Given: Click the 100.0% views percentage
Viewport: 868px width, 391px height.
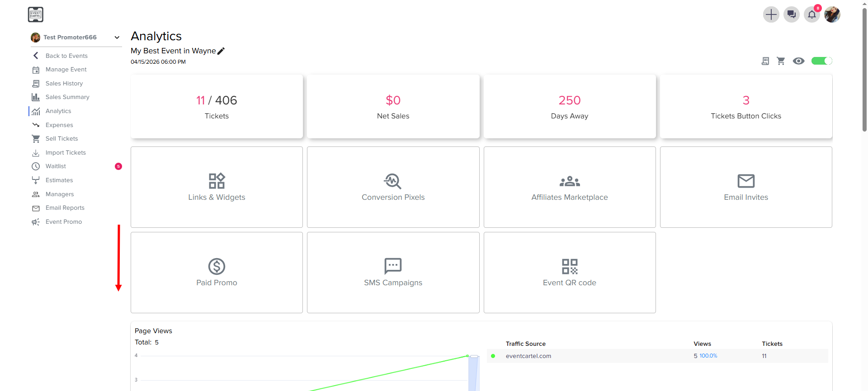Looking at the screenshot, I should [x=708, y=356].
